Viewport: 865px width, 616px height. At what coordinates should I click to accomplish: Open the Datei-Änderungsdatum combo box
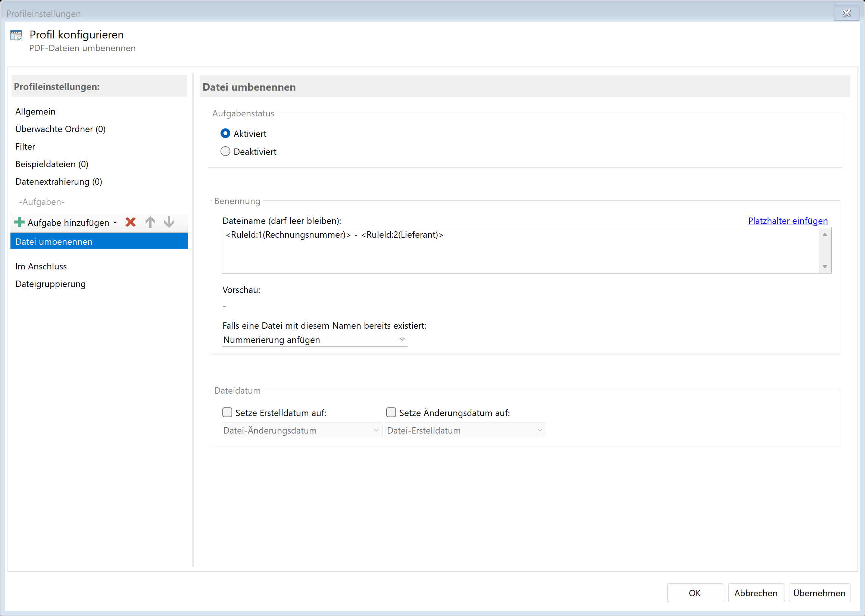point(302,430)
